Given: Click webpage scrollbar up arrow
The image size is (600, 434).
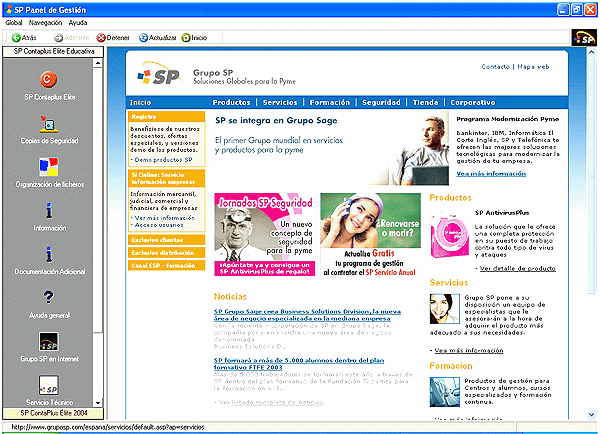Looking at the screenshot, I should click(592, 52).
